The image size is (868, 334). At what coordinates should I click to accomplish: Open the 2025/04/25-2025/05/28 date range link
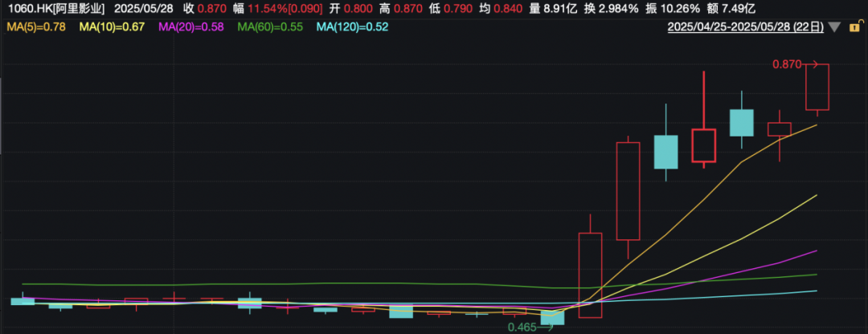pos(745,26)
